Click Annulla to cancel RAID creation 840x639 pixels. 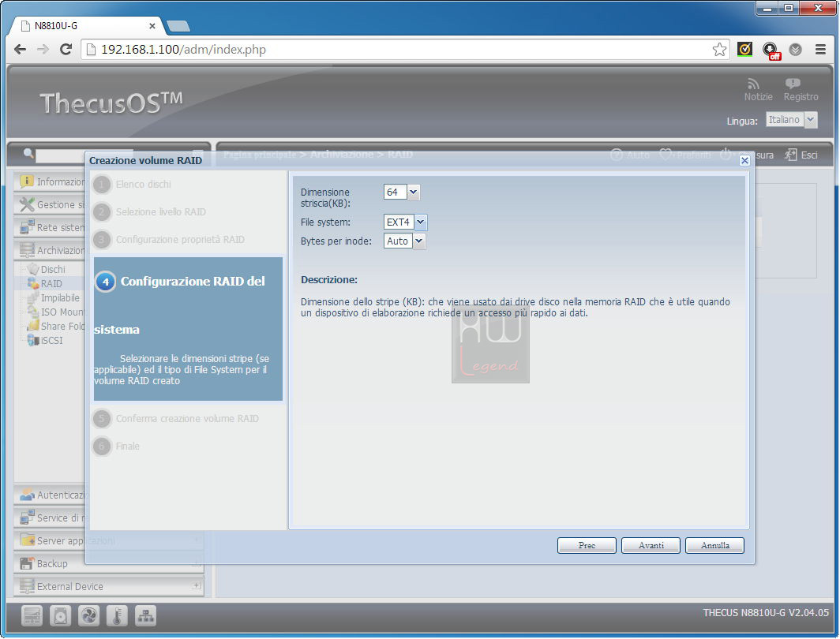point(714,545)
